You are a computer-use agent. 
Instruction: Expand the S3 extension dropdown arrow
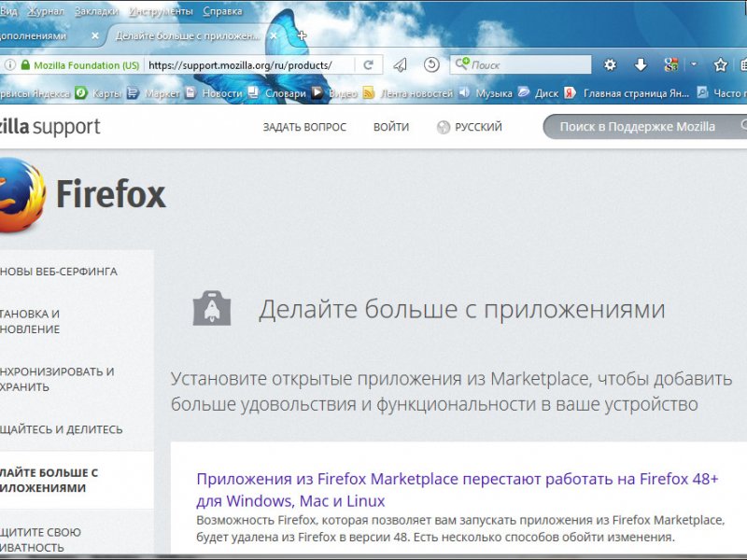coord(694,63)
